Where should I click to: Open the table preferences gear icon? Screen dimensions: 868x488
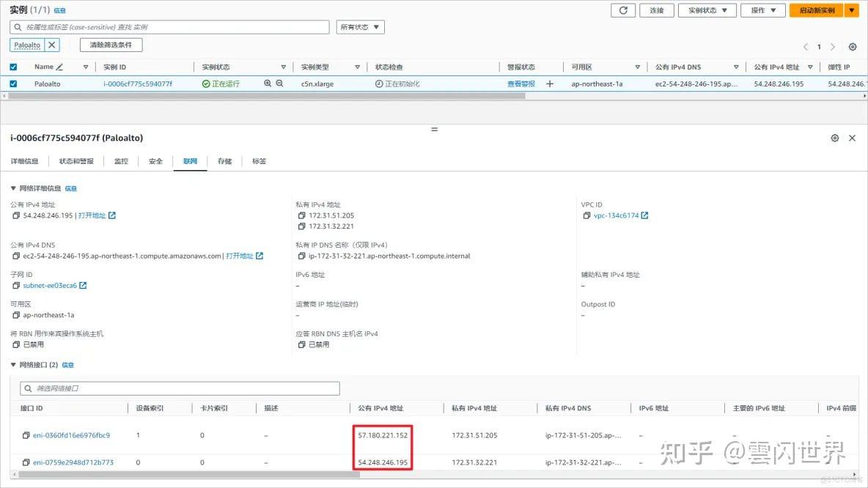[852, 45]
